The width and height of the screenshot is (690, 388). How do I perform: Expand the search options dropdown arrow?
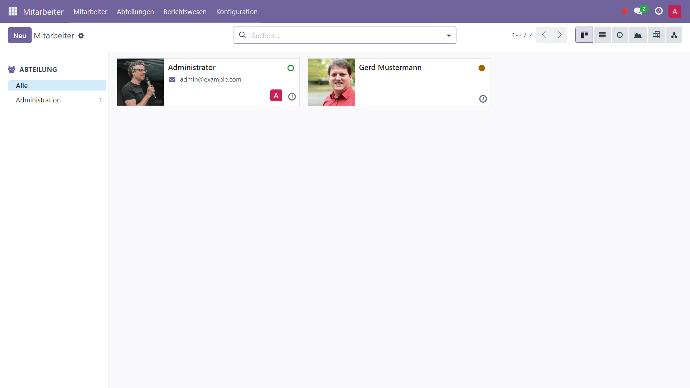pyautogui.click(x=448, y=36)
